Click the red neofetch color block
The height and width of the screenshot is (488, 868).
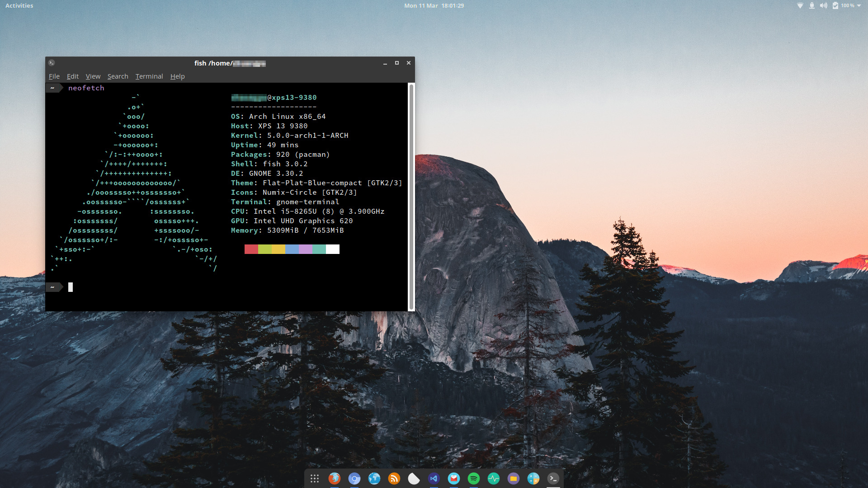(x=251, y=249)
